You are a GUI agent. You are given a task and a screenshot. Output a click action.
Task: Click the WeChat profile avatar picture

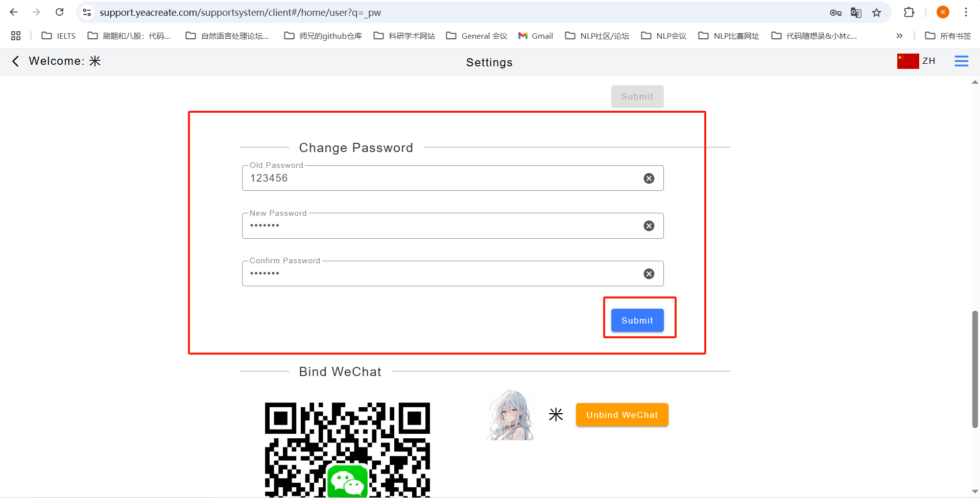pyautogui.click(x=510, y=415)
